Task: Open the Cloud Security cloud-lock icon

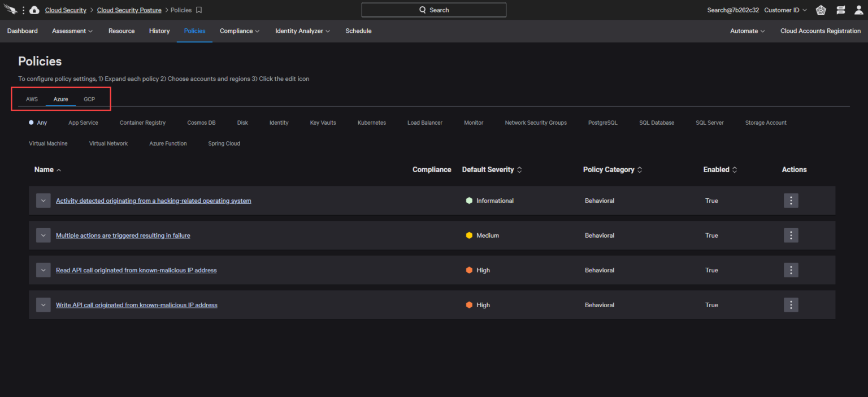Action: click(x=34, y=9)
